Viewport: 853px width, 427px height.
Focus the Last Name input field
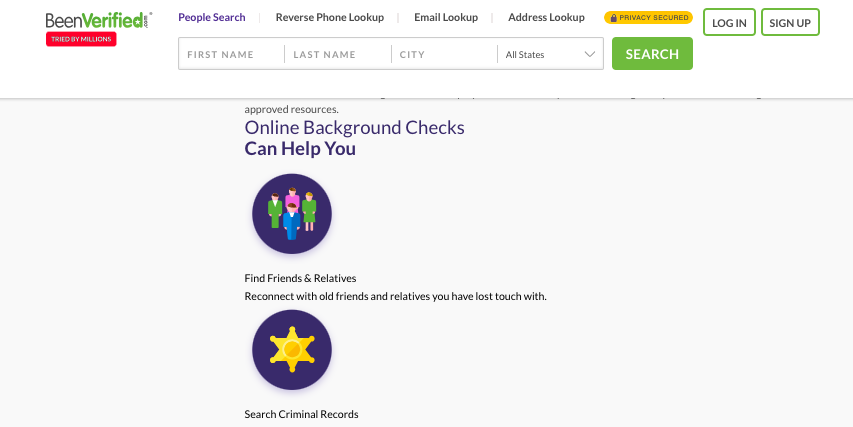(338, 54)
